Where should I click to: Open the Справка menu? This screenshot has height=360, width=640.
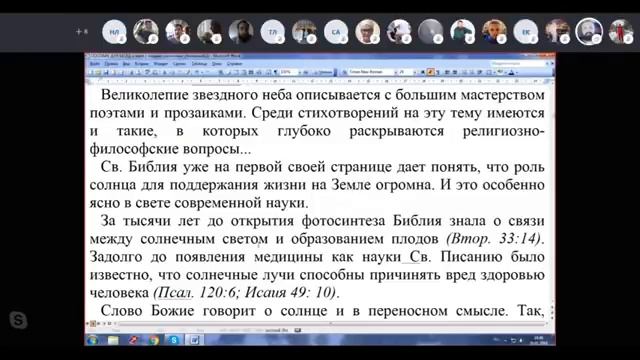tap(235, 64)
